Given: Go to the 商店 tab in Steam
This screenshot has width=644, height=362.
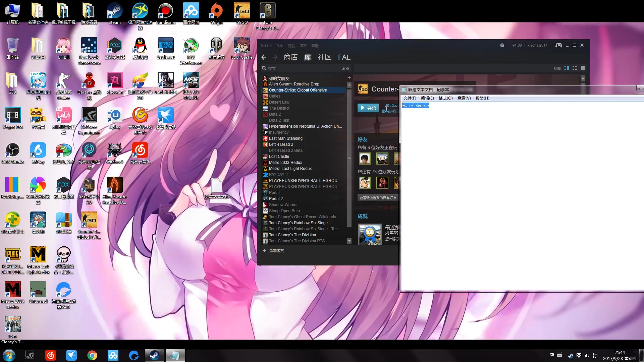Looking at the screenshot, I should [290, 57].
